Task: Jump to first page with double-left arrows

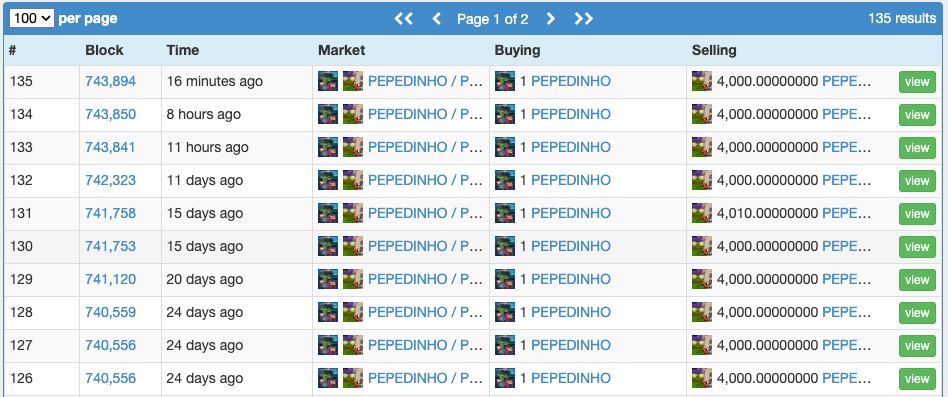Action: 404,19
